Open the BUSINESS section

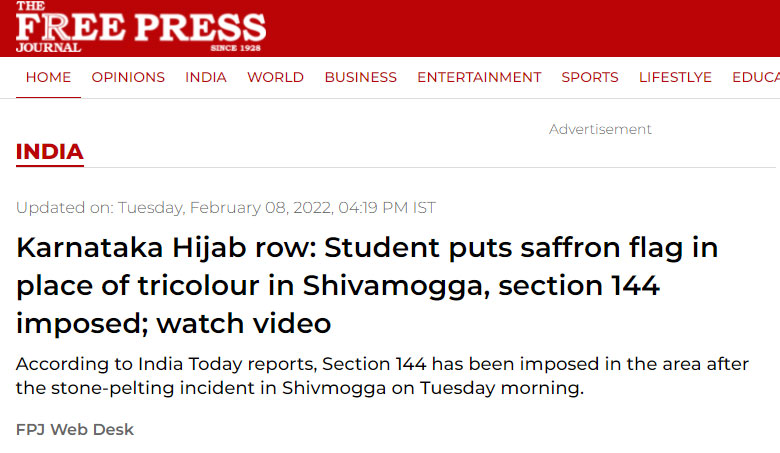[361, 78]
